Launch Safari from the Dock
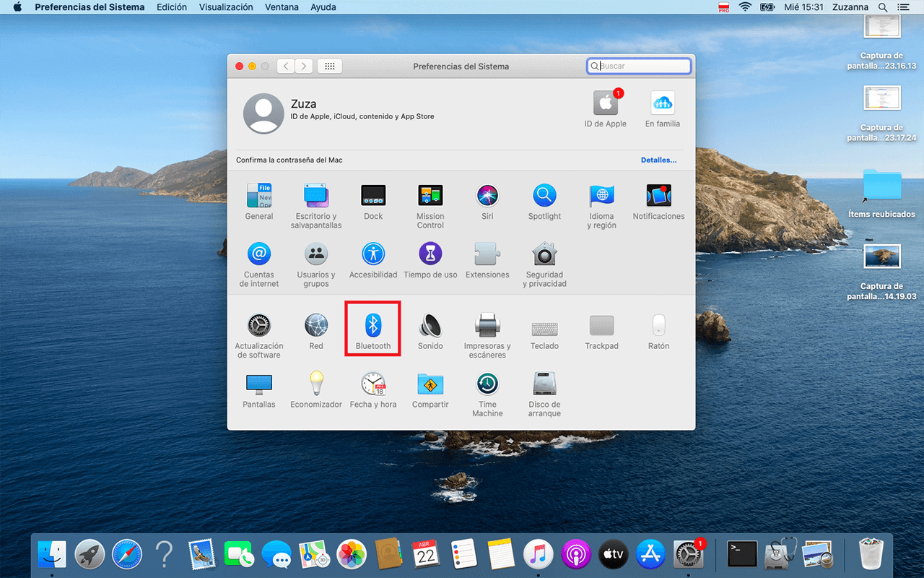The image size is (924, 578). (127, 554)
